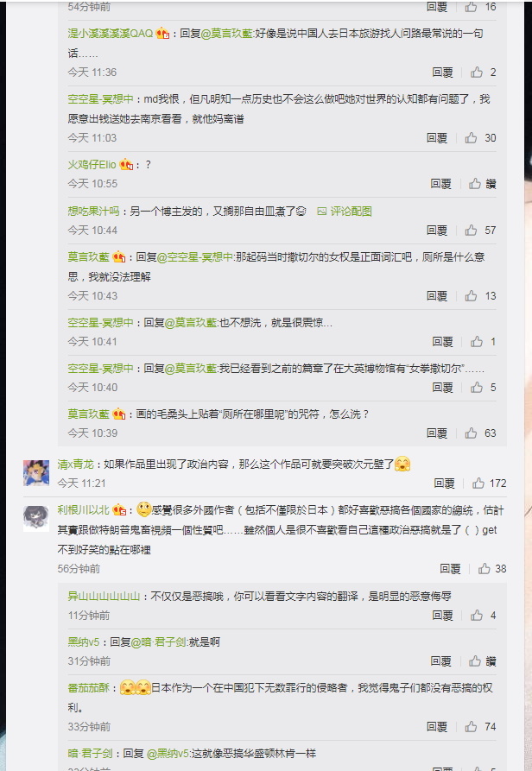Open 清x青龙's avatar thumbnail
Screen dimensions: 532x771
[36, 472]
